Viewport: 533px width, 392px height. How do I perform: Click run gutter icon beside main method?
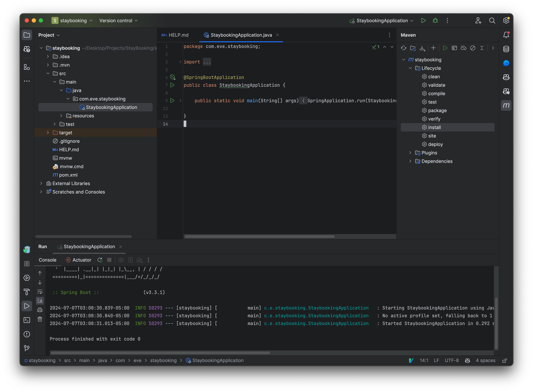pyautogui.click(x=173, y=101)
